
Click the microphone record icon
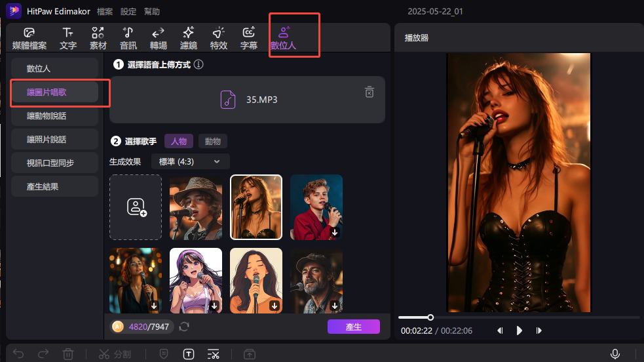[x=615, y=353]
